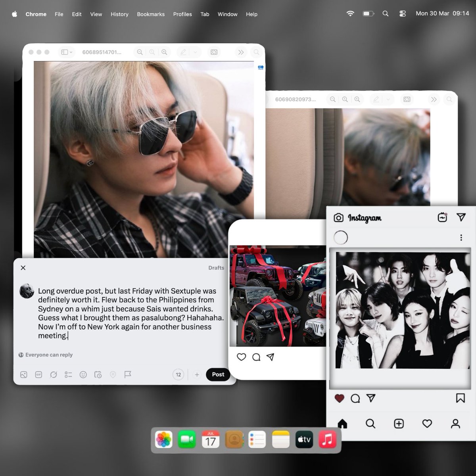Close the post composer with X
The image size is (476, 476).
[x=23, y=268]
